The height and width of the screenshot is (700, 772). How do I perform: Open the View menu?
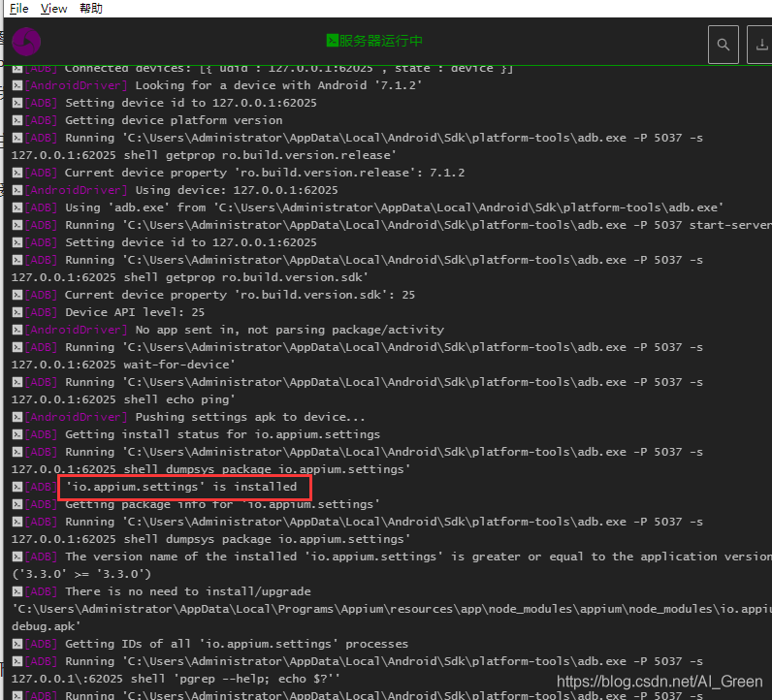tap(53, 9)
